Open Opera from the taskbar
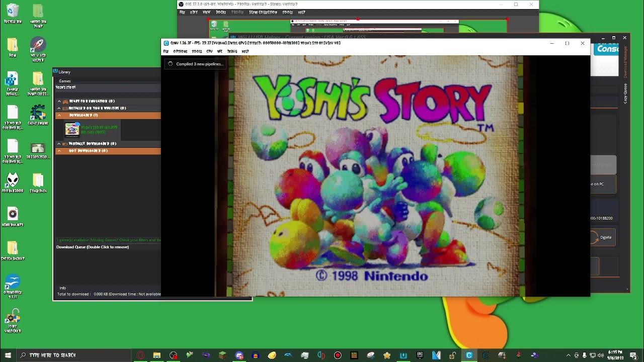 (141, 355)
